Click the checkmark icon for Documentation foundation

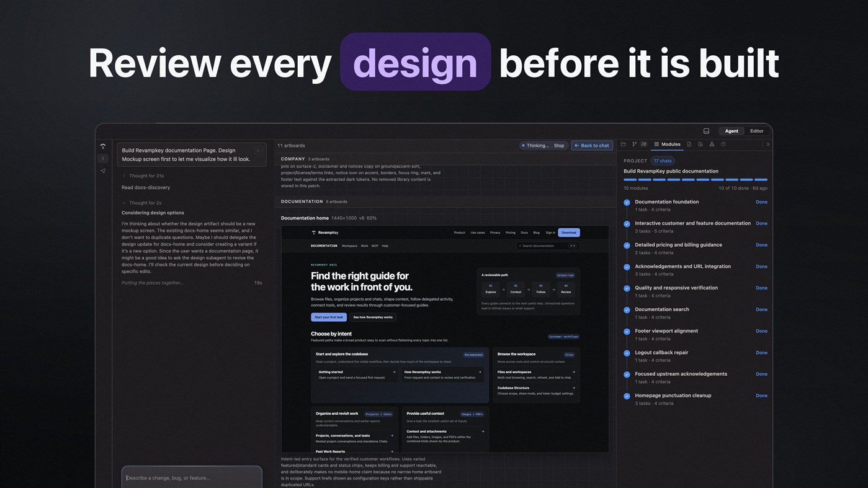click(627, 203)
